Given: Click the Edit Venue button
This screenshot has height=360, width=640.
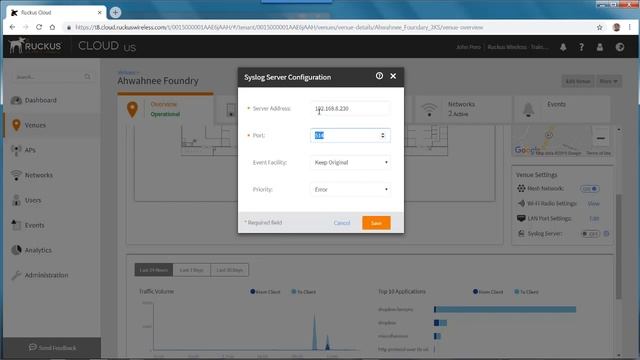Looking at the screenshot, I should click(x=578, y=81).
